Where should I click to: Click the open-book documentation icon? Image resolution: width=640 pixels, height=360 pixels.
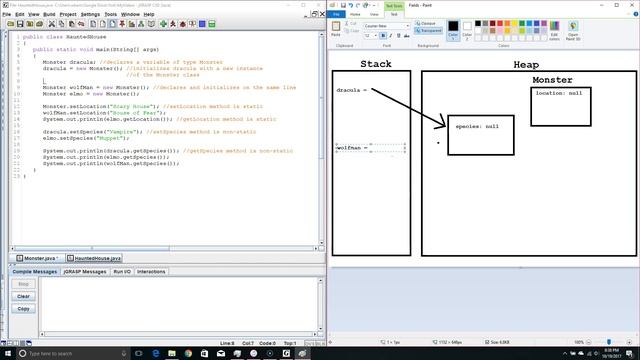tap(151, 24)
